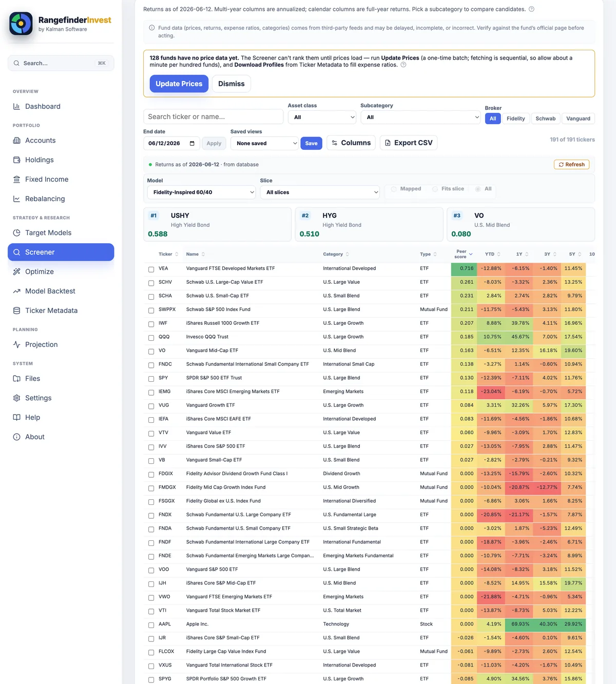Click the Fixed Income bank icon
The width and height of the screenshot is (616, 684).
16,179
